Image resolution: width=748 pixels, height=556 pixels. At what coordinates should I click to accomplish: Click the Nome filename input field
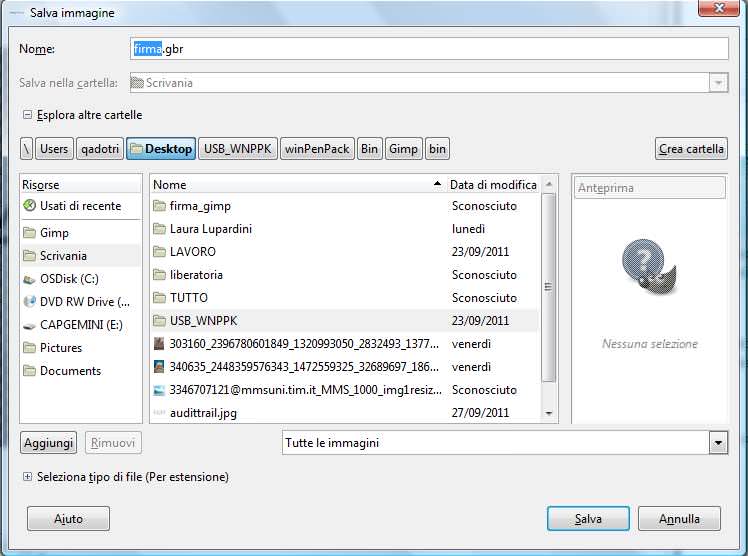(429, 49)
